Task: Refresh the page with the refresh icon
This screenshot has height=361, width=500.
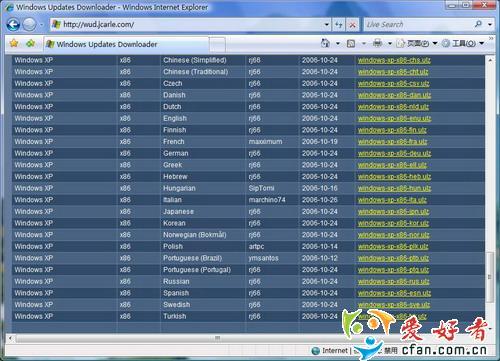Action: [339, 25]
